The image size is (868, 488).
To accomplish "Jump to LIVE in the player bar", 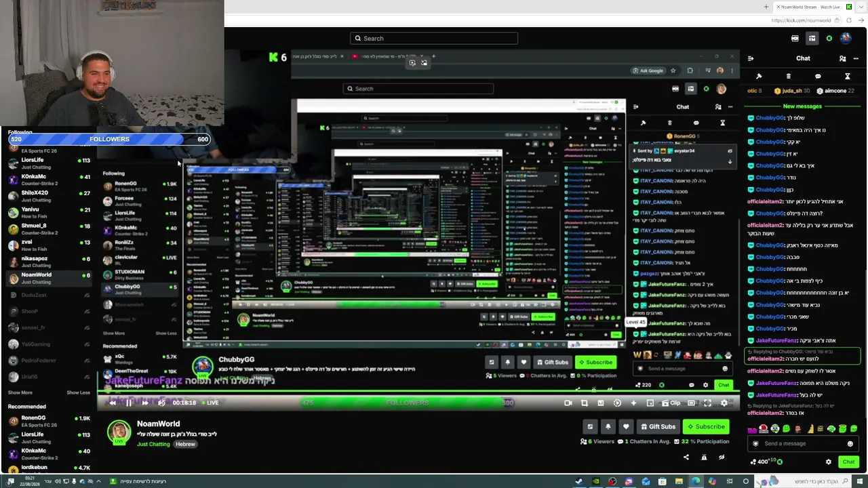I will (x=210, y=403).
